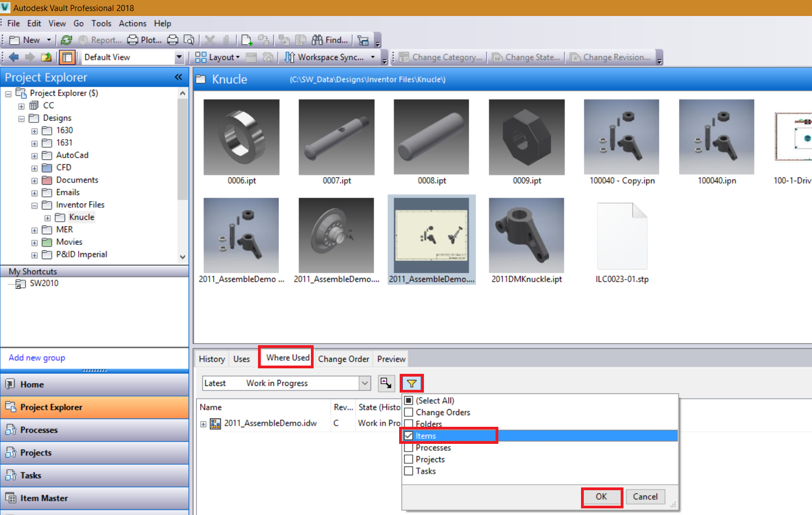Switch to the History tab
This screenshot has width=812, height=515.
[212, 359]
